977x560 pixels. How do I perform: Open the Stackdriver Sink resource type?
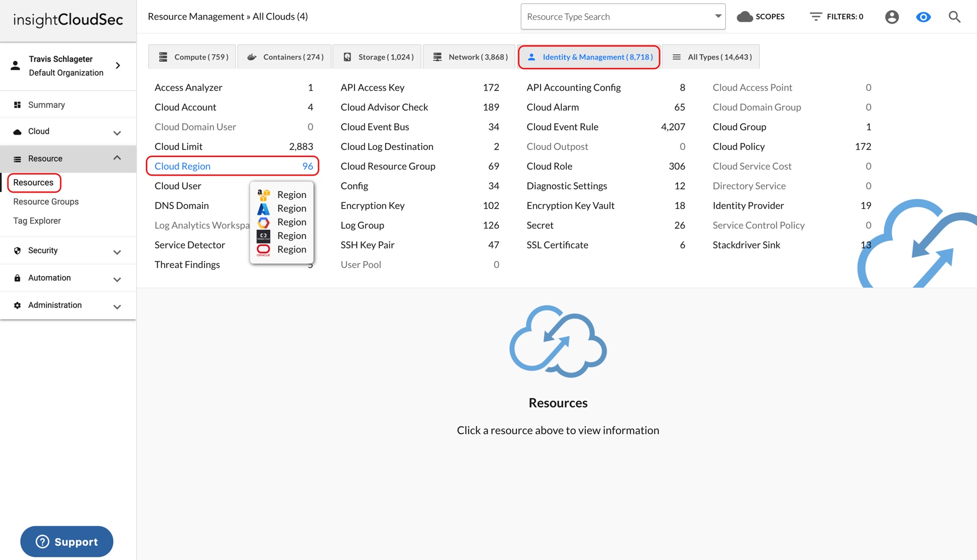[792, 245]
